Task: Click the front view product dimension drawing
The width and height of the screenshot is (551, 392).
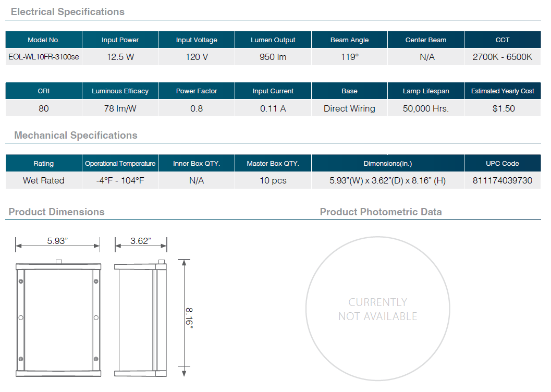Action: 57,318
